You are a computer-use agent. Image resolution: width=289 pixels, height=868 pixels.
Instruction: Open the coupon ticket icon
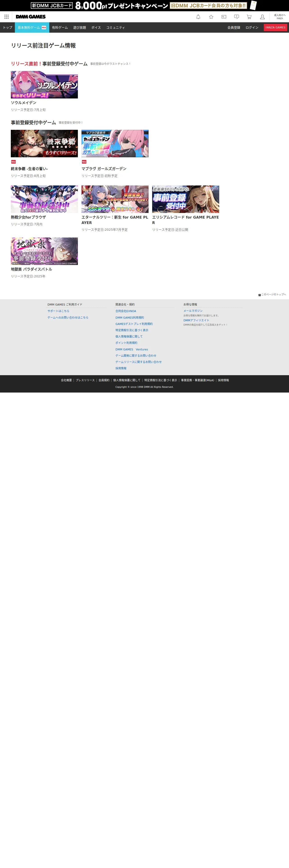pyautogui.click(x=224, y=17)
